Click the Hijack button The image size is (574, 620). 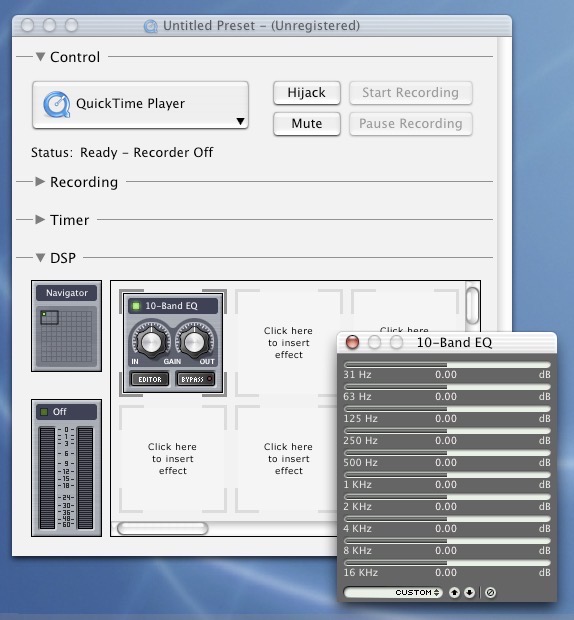point(307,93)
